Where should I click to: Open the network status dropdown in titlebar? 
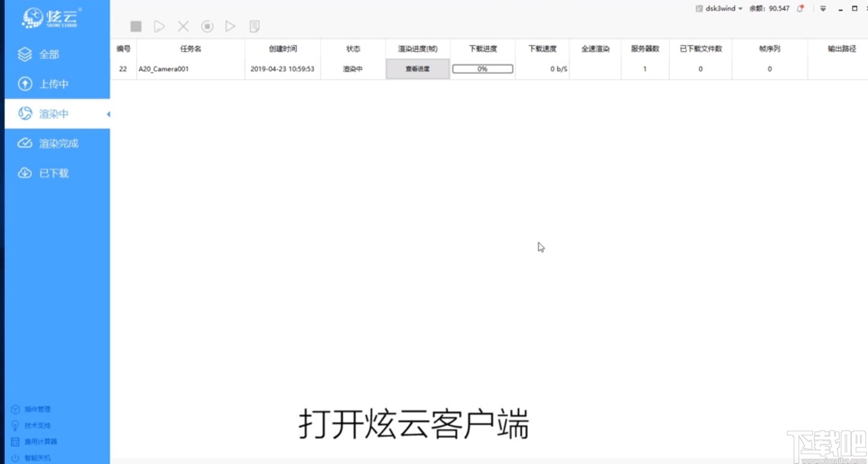822,8
